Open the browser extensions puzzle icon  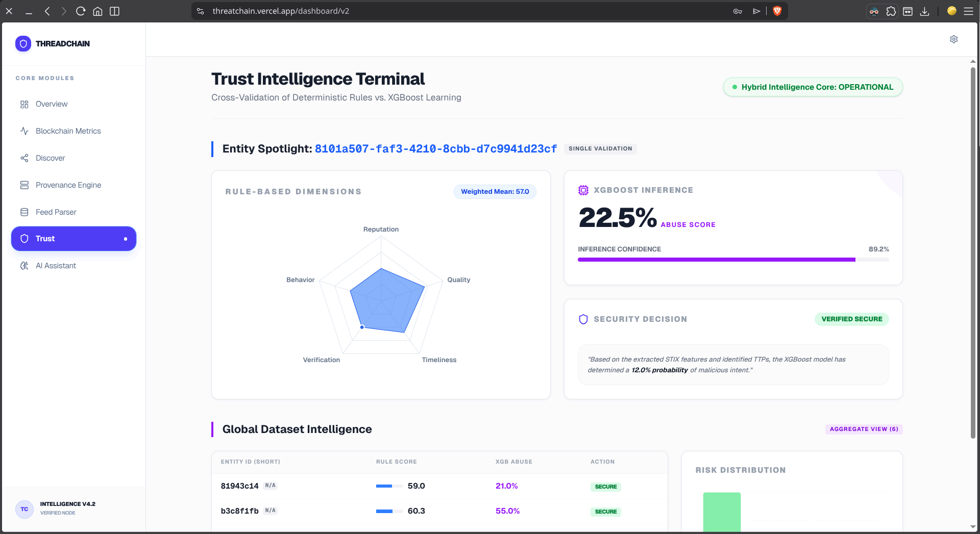[891, 11]
